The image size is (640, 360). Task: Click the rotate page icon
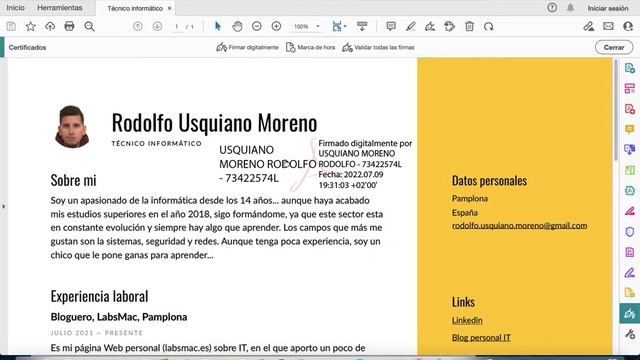pos(489,27)
